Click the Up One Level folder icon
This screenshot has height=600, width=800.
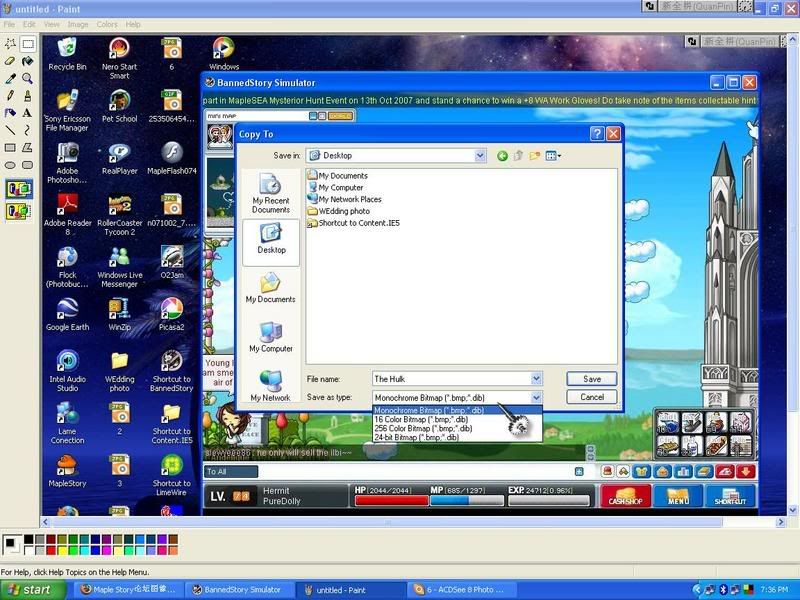tap(518, 156)
